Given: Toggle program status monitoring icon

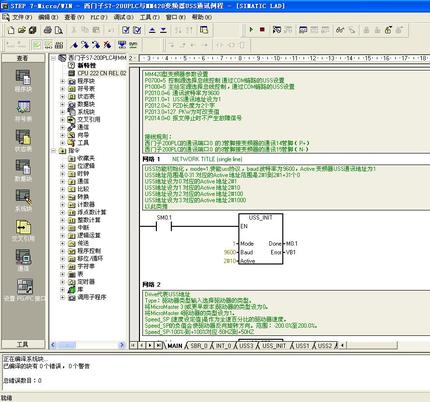Looking at the screenshot, I should point(277,30).
